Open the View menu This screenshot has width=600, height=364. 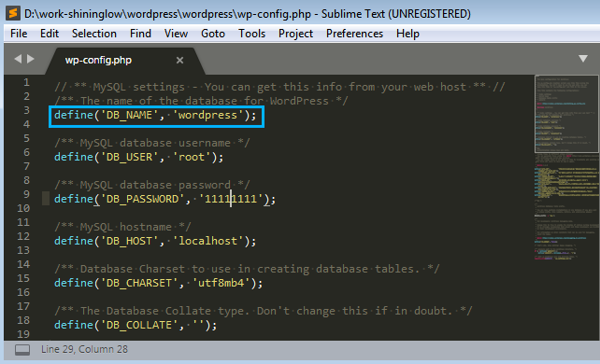click(x=176, y=34)
